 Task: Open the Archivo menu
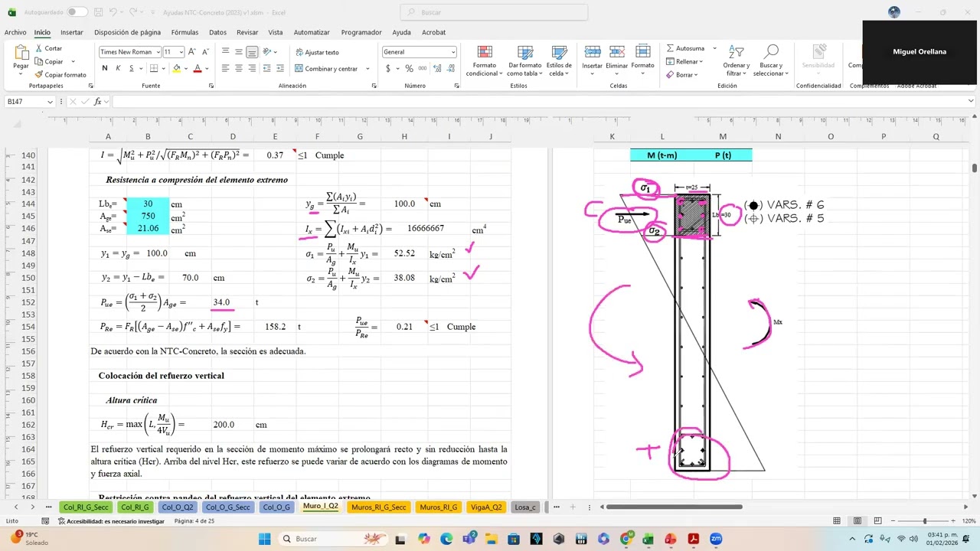[x=15, y=32]
